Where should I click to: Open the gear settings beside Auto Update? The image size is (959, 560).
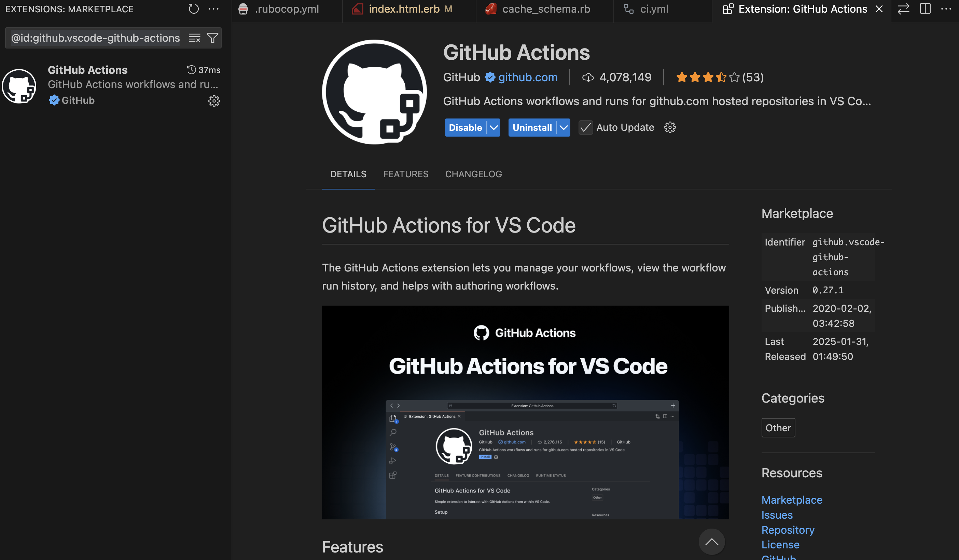670,127
